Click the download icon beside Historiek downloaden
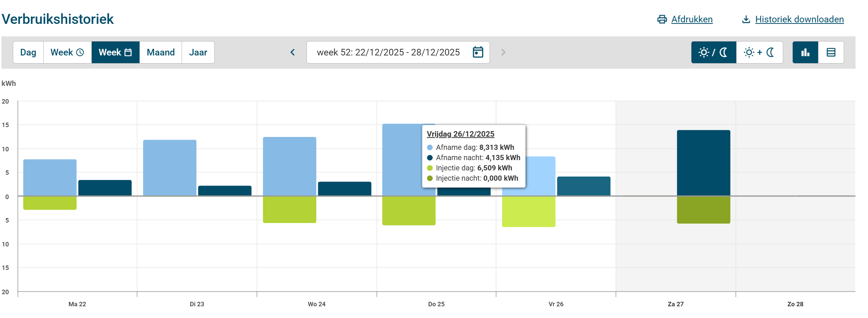 click(x=746, y=19)
